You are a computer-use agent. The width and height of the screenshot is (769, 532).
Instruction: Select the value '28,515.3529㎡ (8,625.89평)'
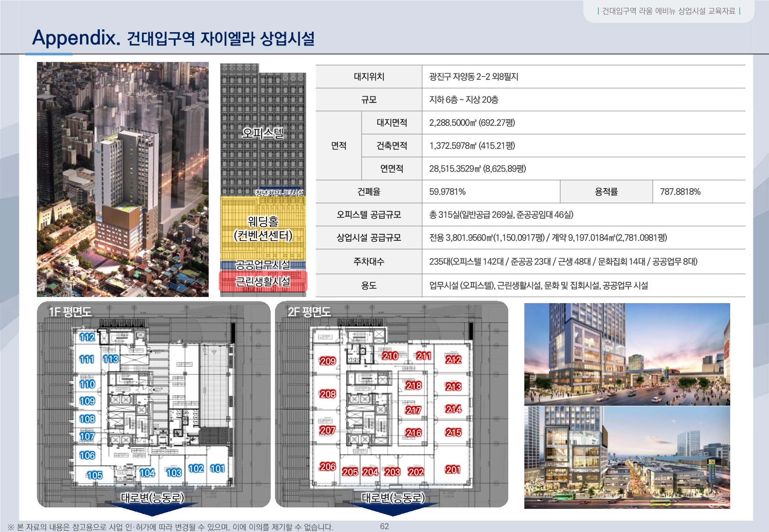(477, 168)
